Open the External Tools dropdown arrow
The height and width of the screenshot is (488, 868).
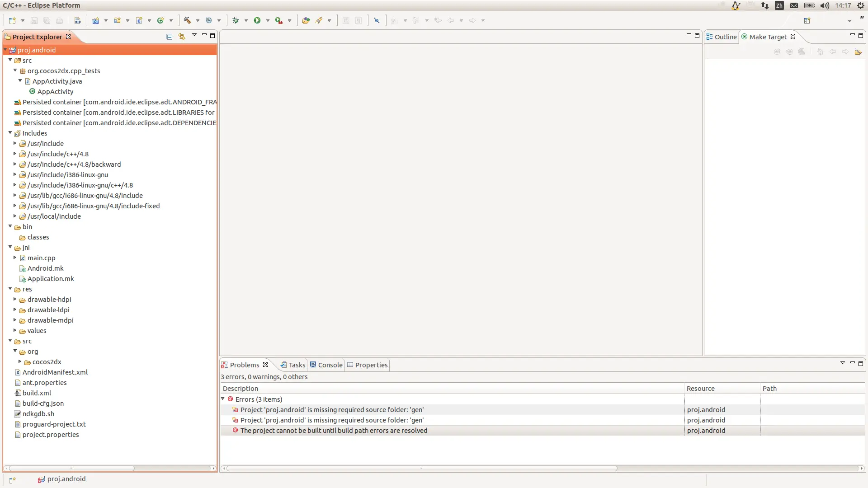[289, 21]
